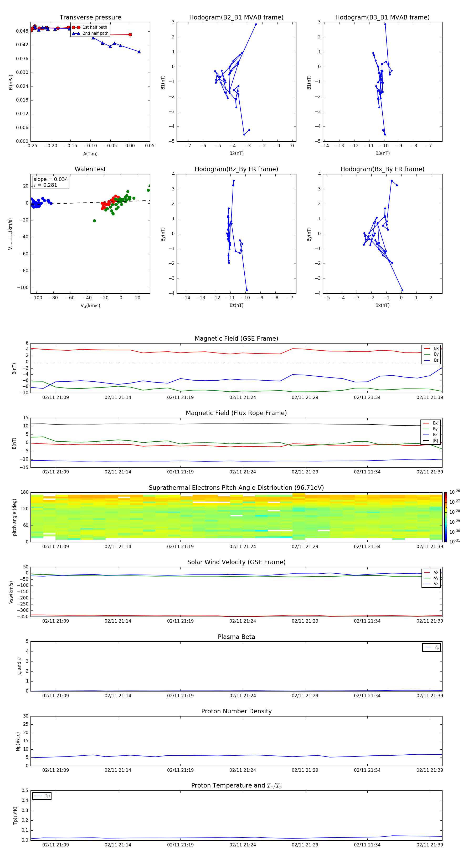The image size is (473, 868).
Task: Click the last blue triangle in Transverse pressure
Action: click(139, 52)
